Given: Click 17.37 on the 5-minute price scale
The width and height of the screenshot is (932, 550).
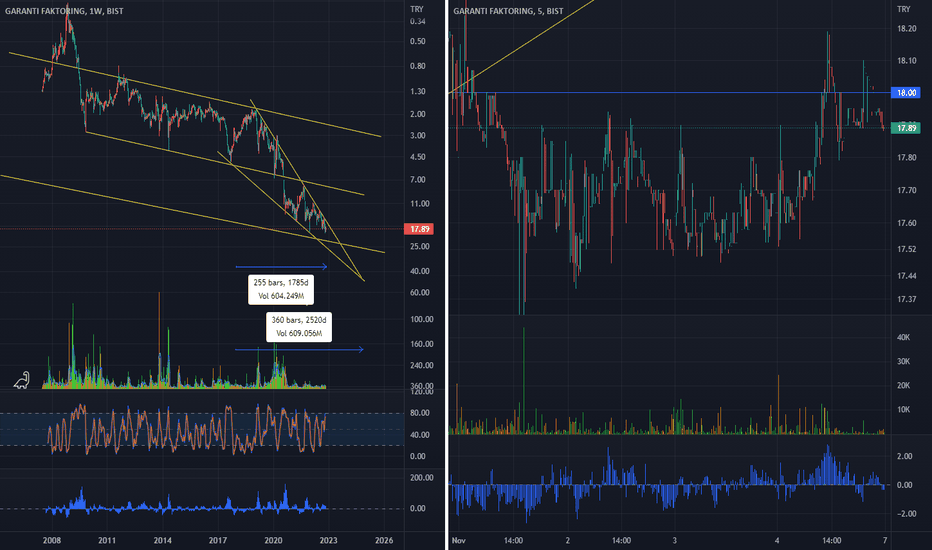Looking at the screenshot, I should [906, 299].
